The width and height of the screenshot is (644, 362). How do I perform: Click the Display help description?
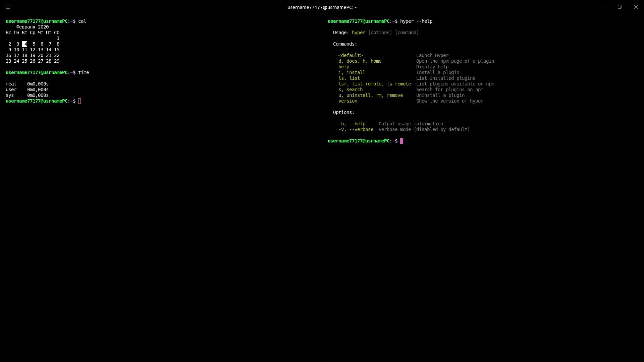(x=432, y=67)
